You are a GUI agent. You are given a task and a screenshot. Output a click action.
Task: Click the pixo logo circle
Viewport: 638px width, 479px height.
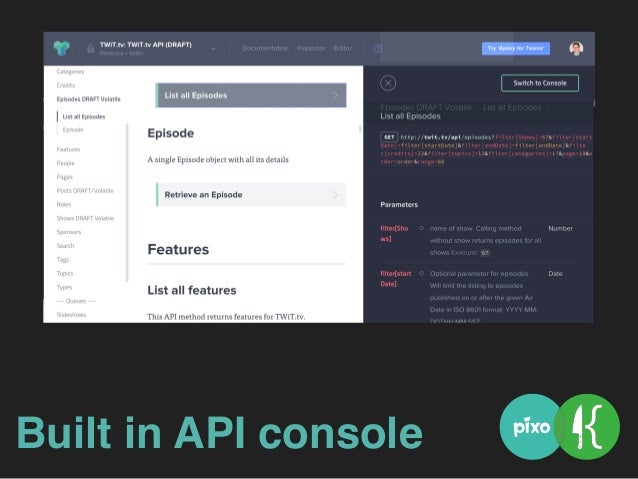(531, 427)
